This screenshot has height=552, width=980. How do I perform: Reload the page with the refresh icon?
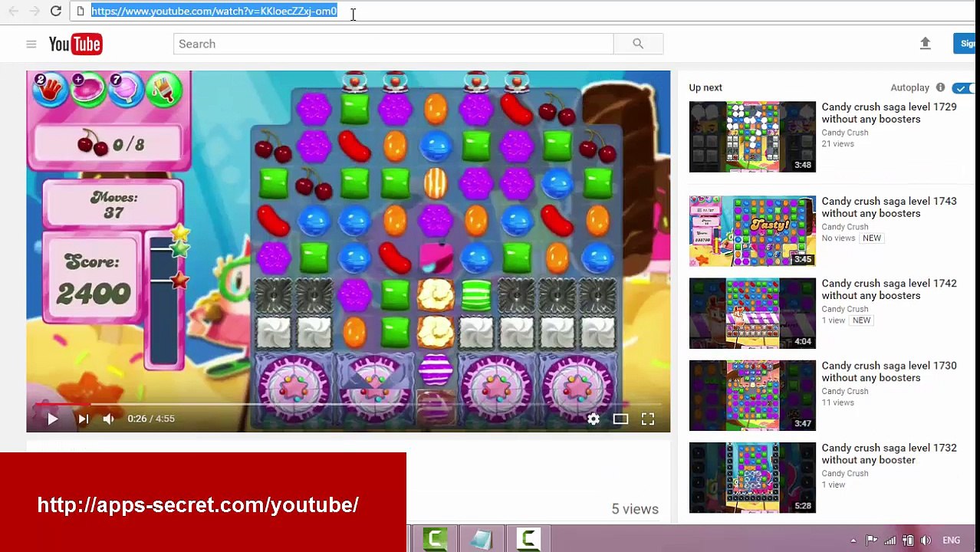pos(56,11)
